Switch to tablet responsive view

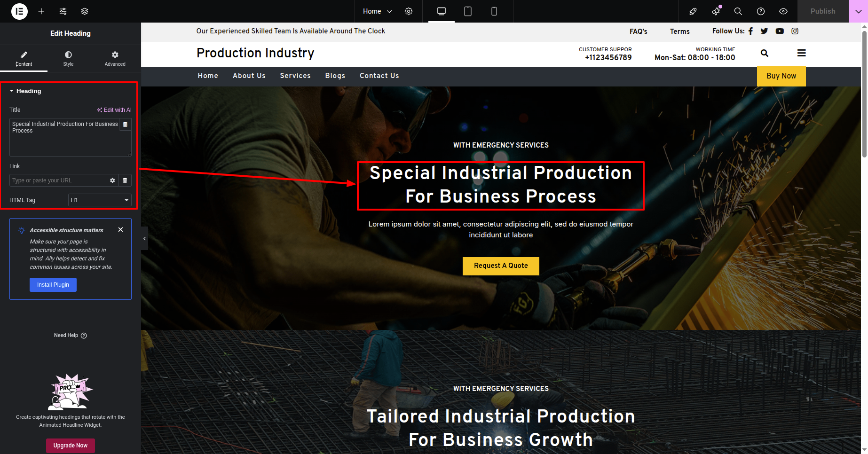(x=468, y=11)
